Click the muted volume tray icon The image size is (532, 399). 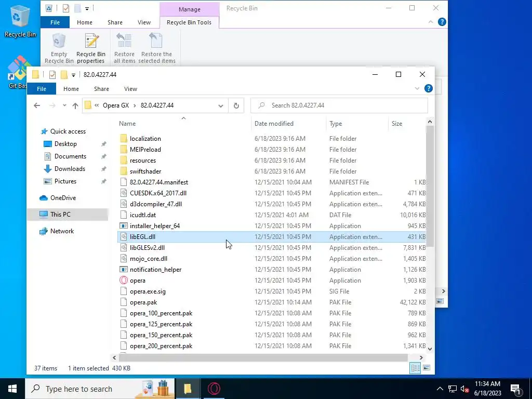pos(464,389)
